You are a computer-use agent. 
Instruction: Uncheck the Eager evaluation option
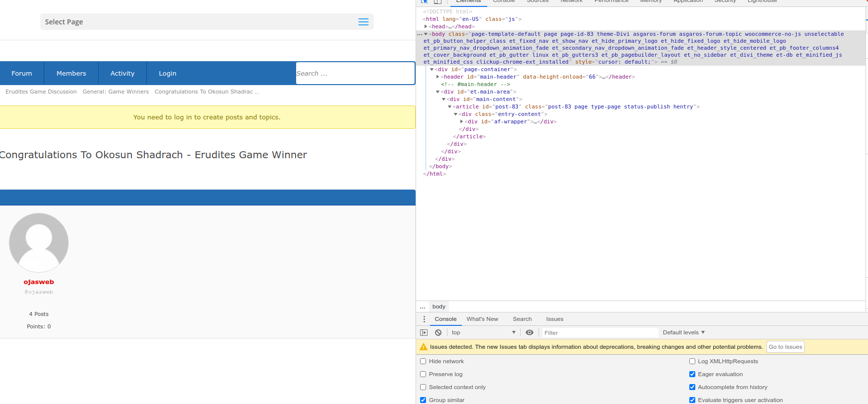coord(692,374)
